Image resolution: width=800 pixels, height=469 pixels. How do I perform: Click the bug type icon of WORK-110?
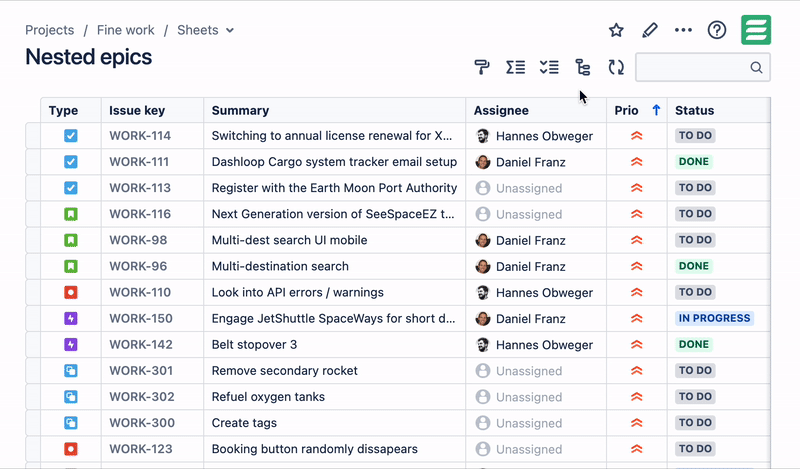point(70,292)
